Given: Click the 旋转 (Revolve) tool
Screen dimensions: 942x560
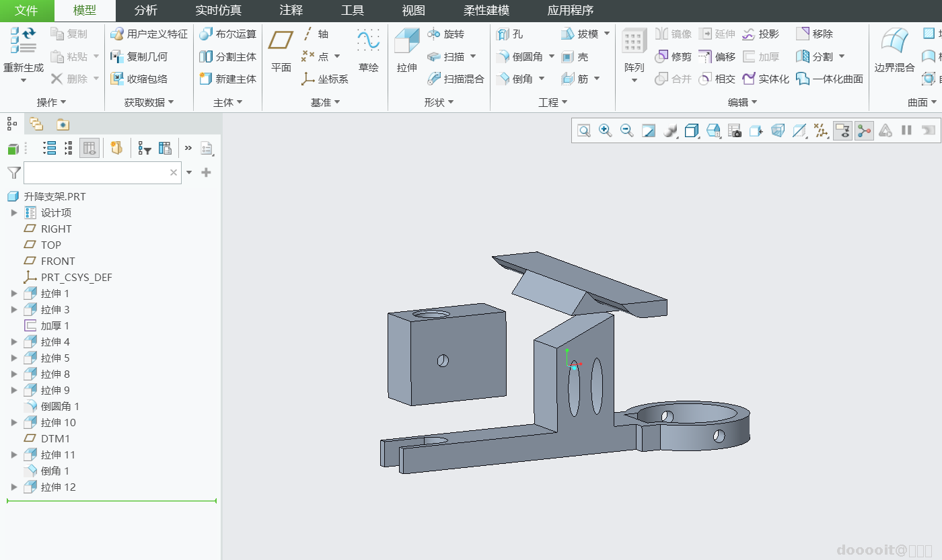Looking at the screenshot, I should tap(446, 34).
